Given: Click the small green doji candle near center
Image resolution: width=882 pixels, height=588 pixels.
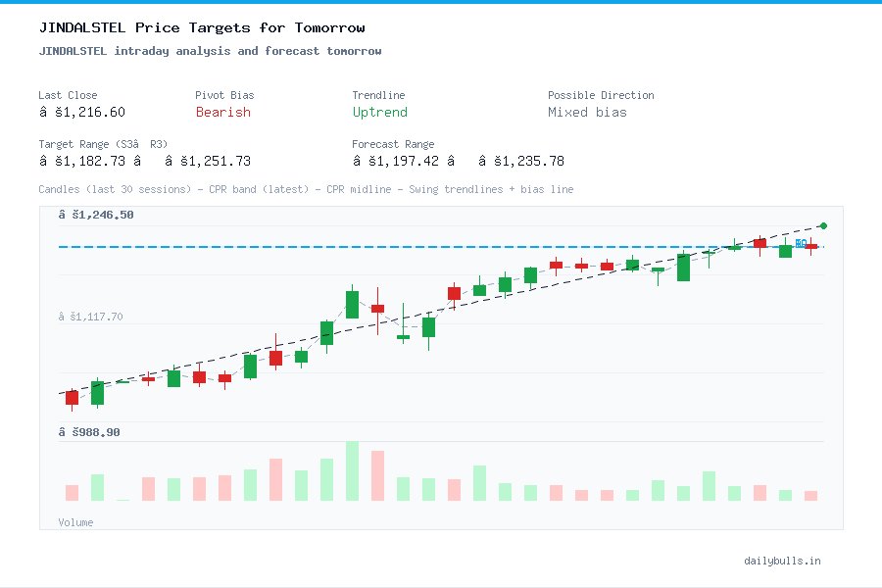Looking at the screenshot, I should [x=403, y=336].
